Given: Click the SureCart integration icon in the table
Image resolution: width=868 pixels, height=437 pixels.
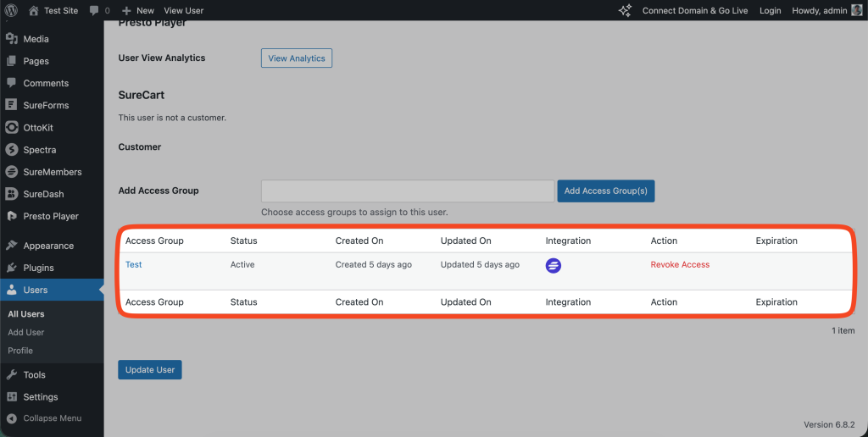Looking at the screenshot, I should point(554,265).
